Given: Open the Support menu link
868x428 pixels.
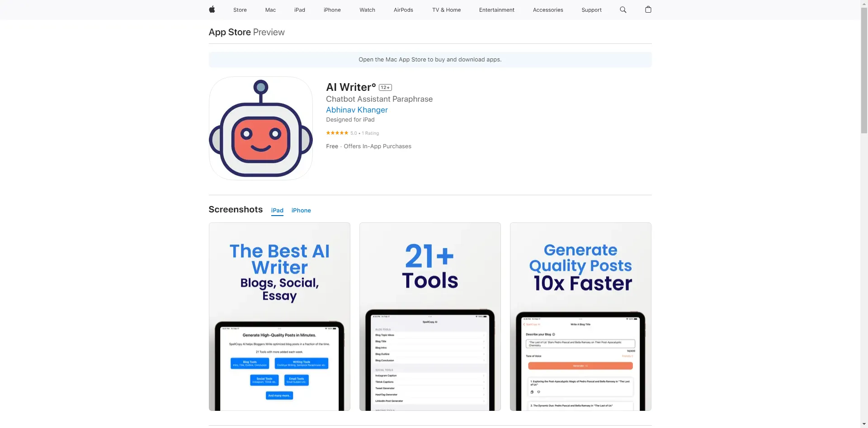Looking at the screenshot, I should (x=591, y=10).
